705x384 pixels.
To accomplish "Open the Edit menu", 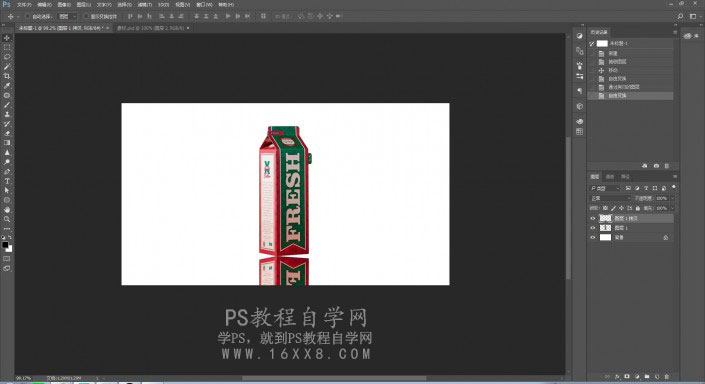I will coord(44,4).
